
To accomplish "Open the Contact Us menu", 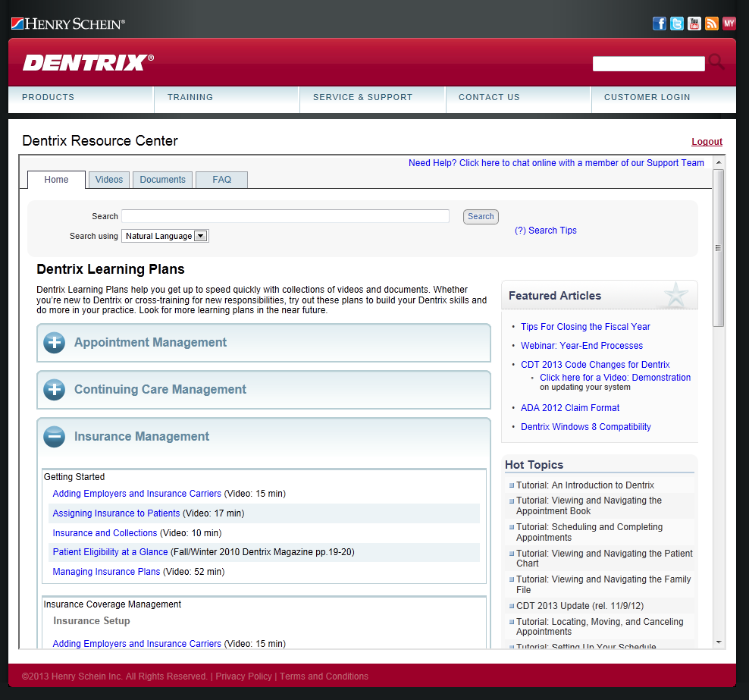I will pos(489,97).
